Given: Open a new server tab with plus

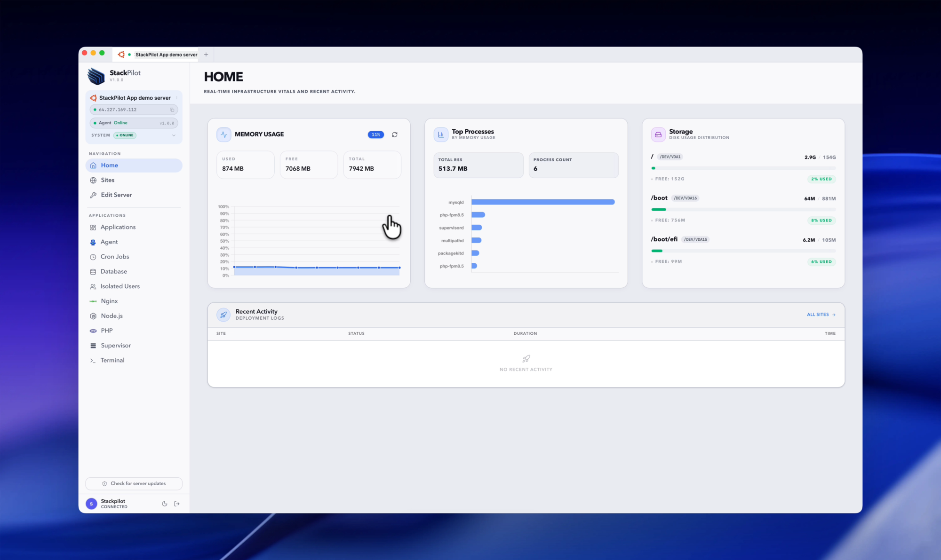Looking at the screenshot, I should (x=206, y=55).
